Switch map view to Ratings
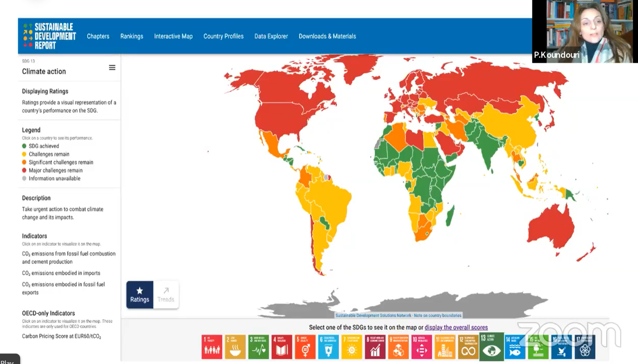This screenshot has height=364, width=638. coord(140,295)
